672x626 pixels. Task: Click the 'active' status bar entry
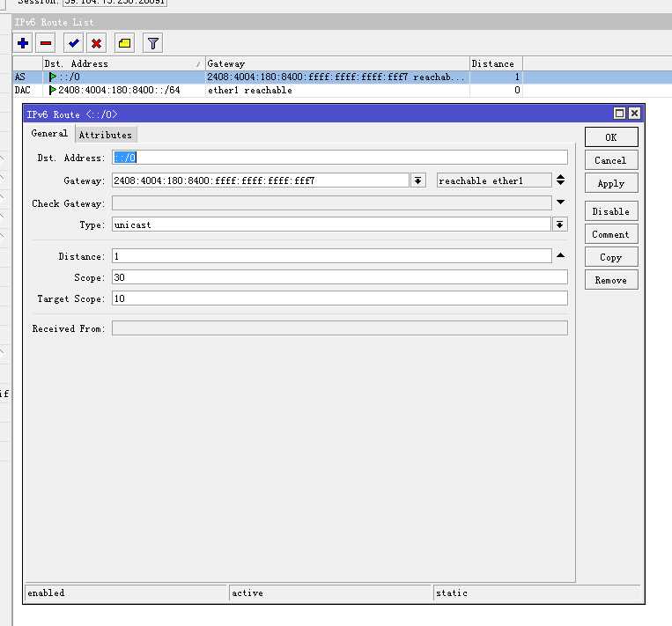pos(331,593)
